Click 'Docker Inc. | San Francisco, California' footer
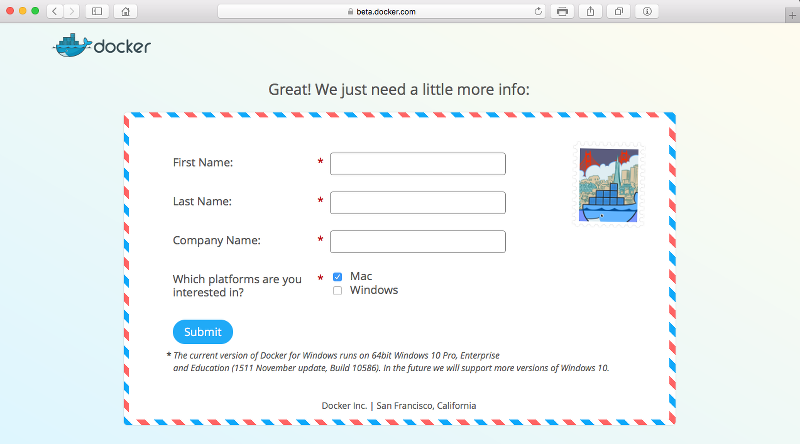Viewport: 800px width, 444px height. [x=398, y=406]
